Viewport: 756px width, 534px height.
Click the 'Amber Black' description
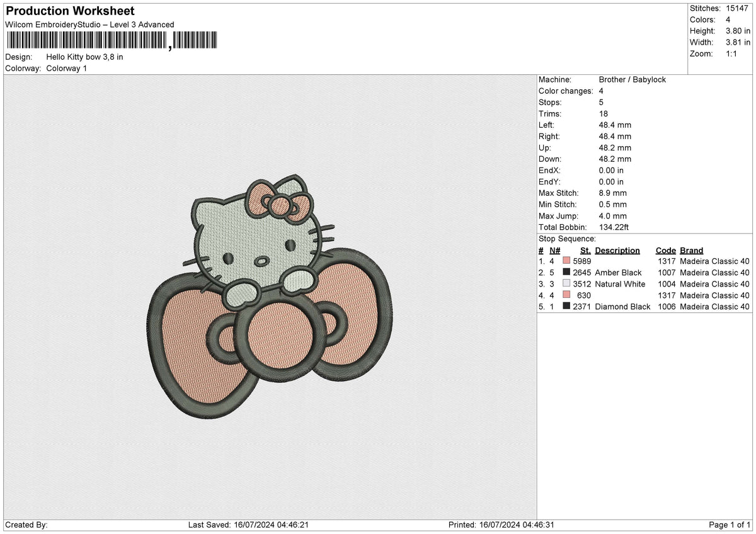tap(618, 273)
